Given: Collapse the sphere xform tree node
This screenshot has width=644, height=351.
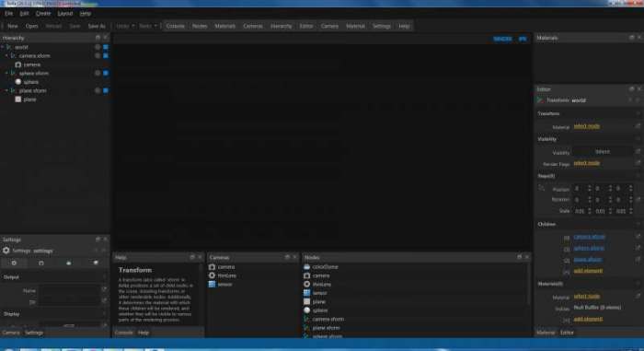Looking at the screenshot, I should pyautogui.click(x=6, y=73).
